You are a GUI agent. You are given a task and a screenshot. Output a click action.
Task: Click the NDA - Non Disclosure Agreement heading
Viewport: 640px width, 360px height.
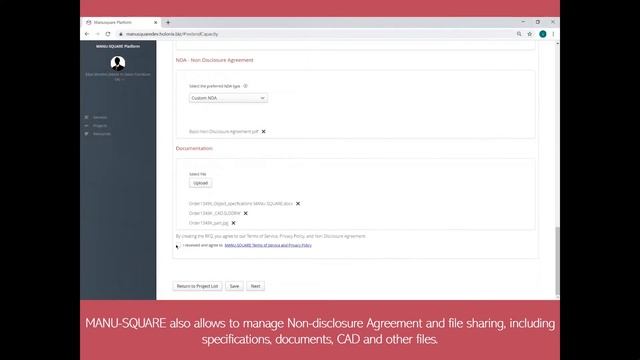point(215,60)
